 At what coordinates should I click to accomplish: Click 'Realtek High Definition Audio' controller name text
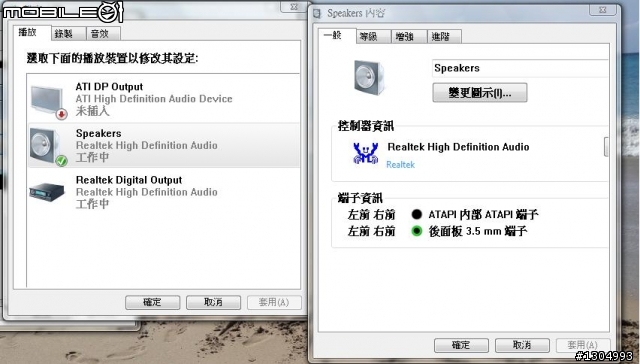(x=458, y=147)
